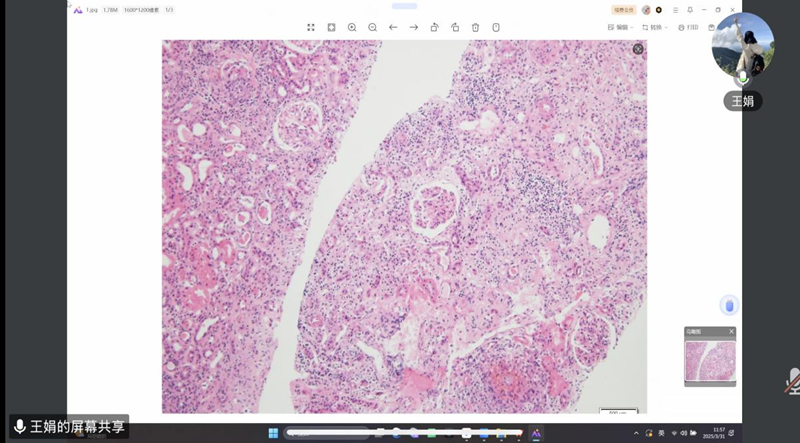Open the 编辑 (edit) dropdown

[x=620, y=28]
